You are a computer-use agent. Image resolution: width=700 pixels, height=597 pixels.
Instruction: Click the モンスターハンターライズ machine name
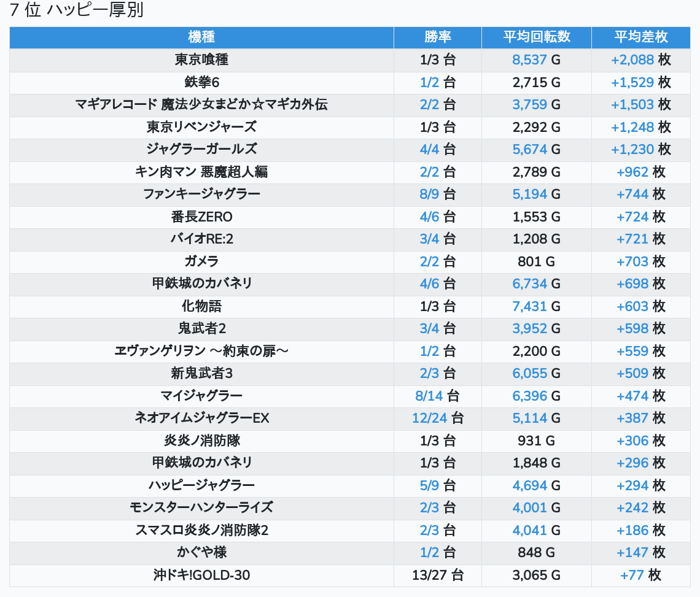(201, 507)
